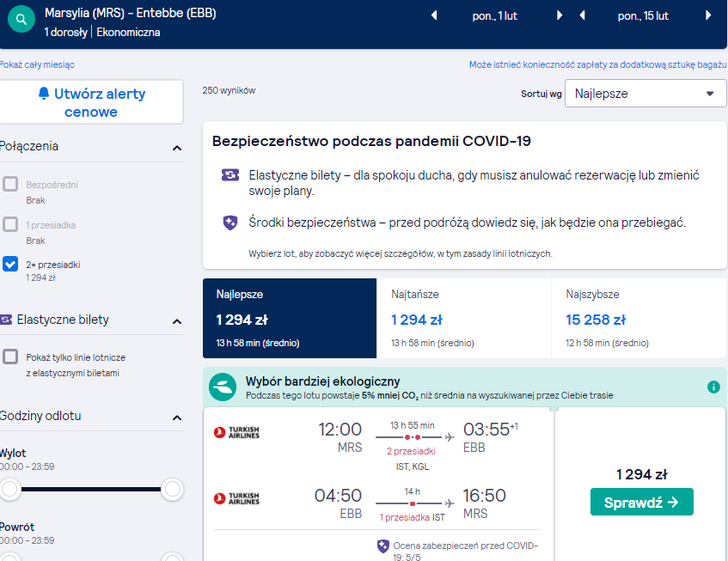Go to previous departure date arrow
Screen dimensions: 728x561
pyautogui.click(x=434, y=15)
